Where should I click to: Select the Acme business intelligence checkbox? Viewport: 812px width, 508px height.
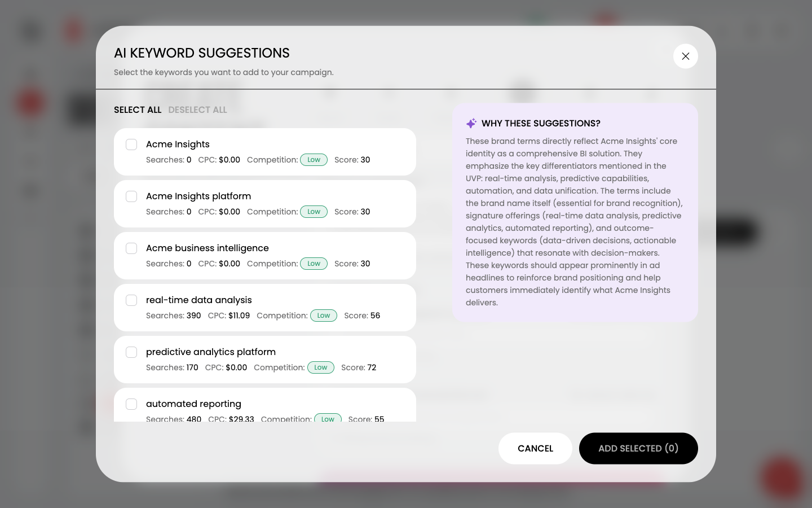[x=131, y=248]
